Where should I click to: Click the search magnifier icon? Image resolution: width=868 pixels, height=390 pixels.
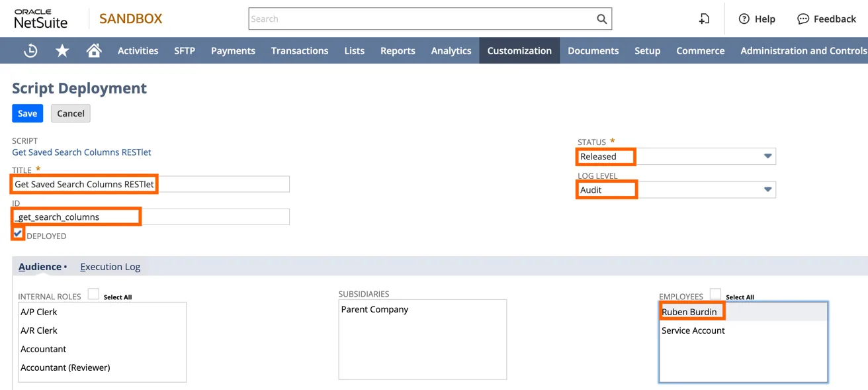[601, 19]
